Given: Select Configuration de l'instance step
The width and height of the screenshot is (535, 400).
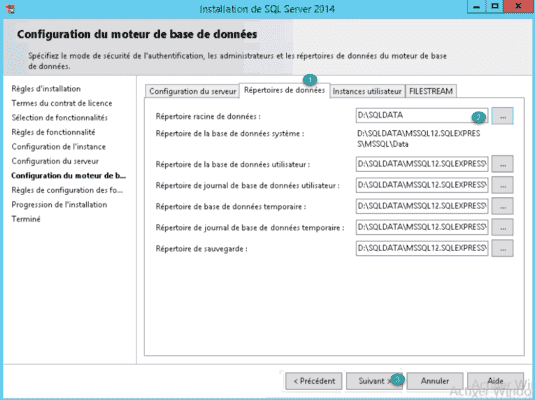Looking at the screenshot, I should pos(59,147).
